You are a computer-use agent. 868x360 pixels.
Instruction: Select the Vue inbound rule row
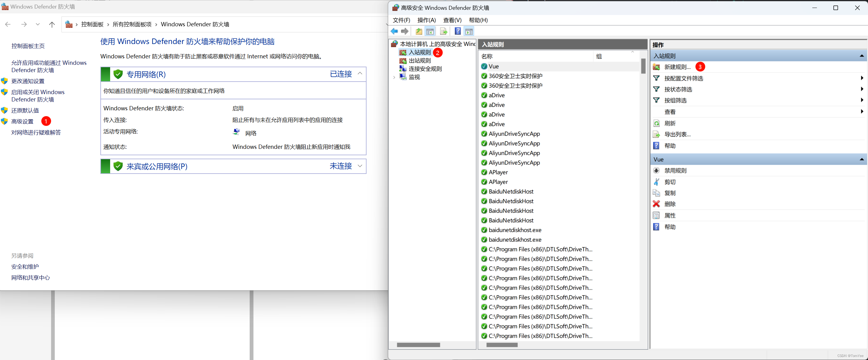559,67
